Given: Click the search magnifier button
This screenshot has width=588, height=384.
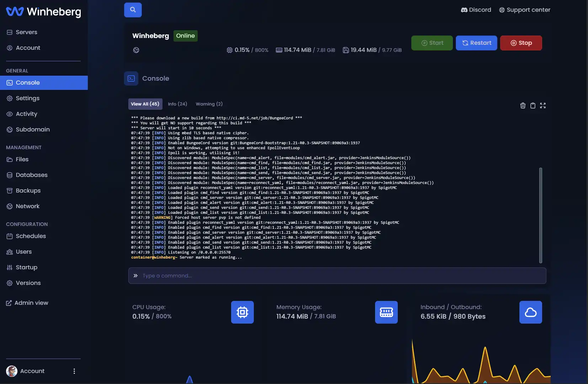Looking at the screenshot, I should (x=133, y=10).
